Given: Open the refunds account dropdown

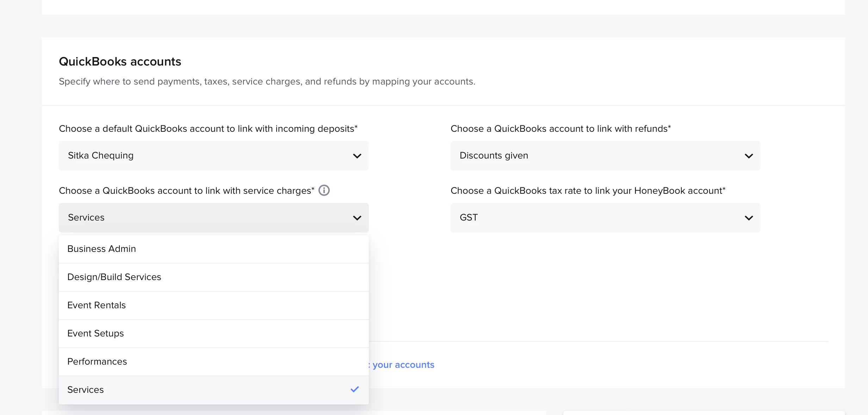Looking at the screenshot, I should click(606, 156).
